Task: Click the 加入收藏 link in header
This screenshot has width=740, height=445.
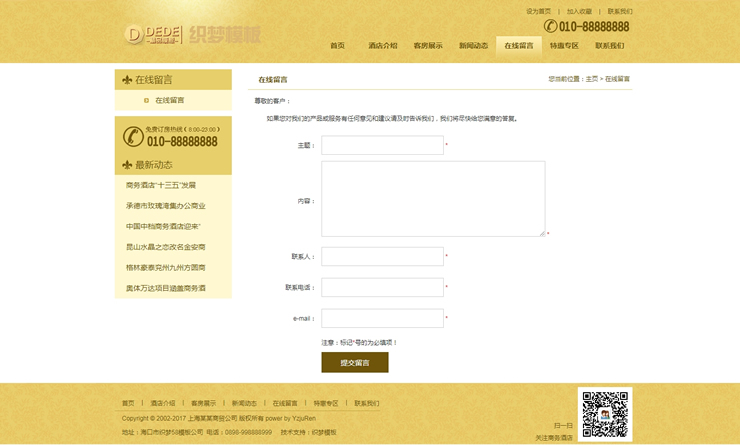Action: tap(579, 11)
